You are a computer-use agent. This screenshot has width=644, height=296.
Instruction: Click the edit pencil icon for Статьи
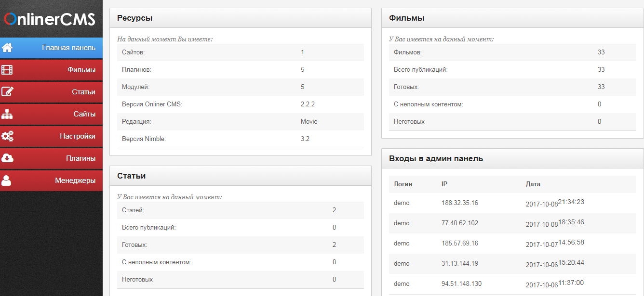pyautogui.click(x=7, y=92)
